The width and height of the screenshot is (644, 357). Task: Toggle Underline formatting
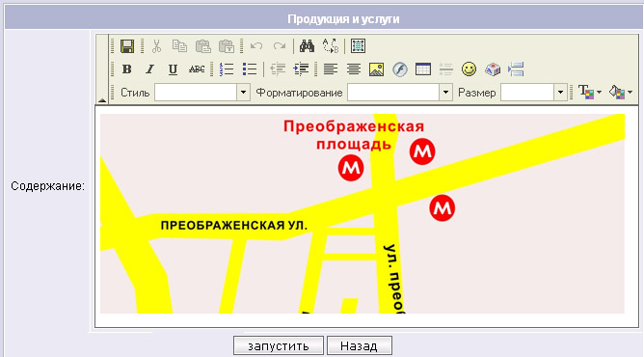coord(173,69)
